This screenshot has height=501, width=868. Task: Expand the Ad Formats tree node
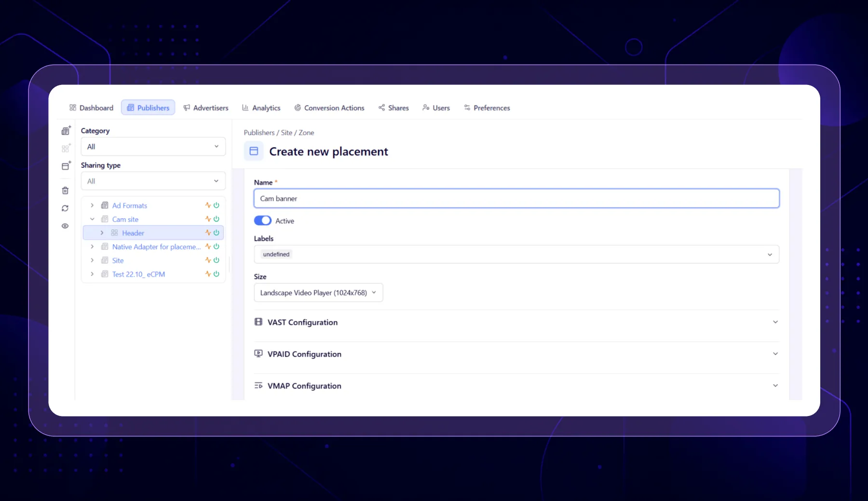tap(92, 205)
